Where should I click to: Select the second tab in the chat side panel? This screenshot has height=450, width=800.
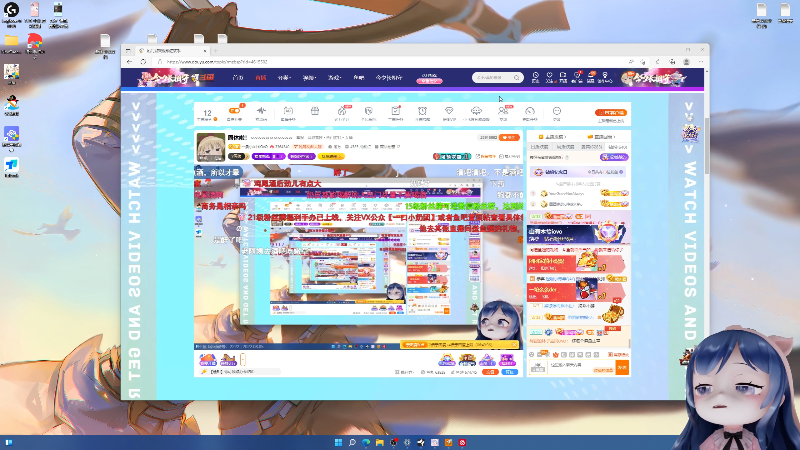tap(565, 147)
